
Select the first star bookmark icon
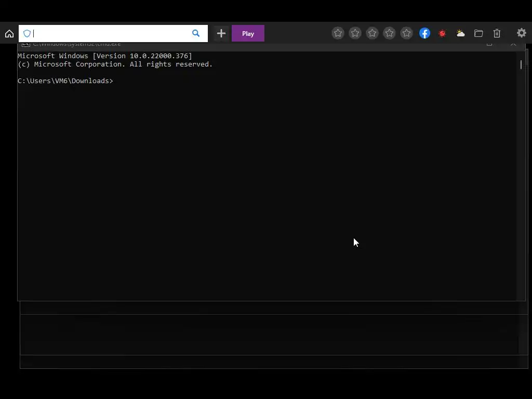338,33
